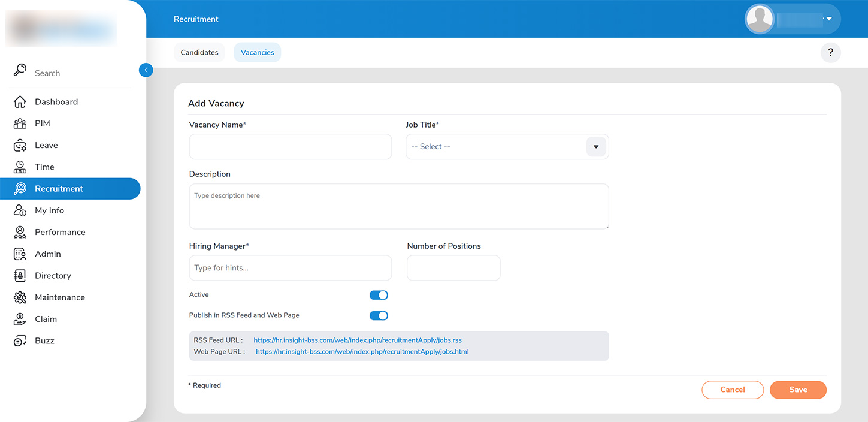
Task: Open Time module via its clock icon
Action: 20,167
